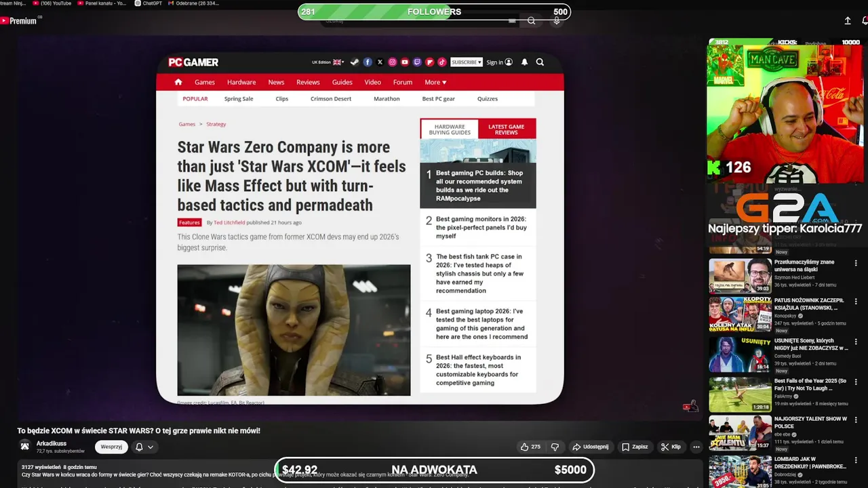Click the YouTube search magnifier button
Screen dimensions: 868x488
point(532,21)
